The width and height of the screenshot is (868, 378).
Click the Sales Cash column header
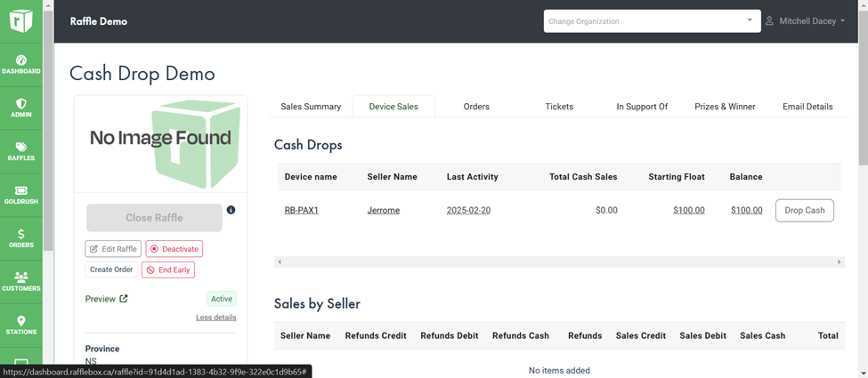click(763, 335)
